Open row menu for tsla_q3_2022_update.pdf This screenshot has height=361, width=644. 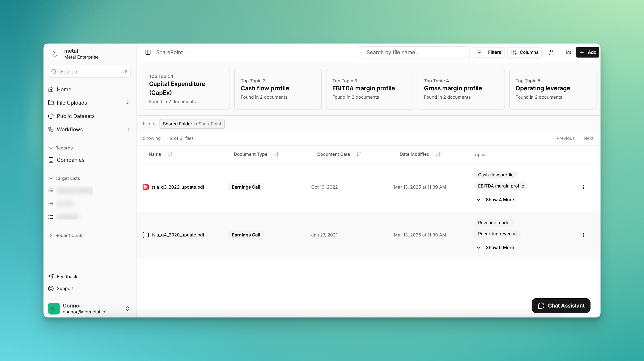[583, 187]
